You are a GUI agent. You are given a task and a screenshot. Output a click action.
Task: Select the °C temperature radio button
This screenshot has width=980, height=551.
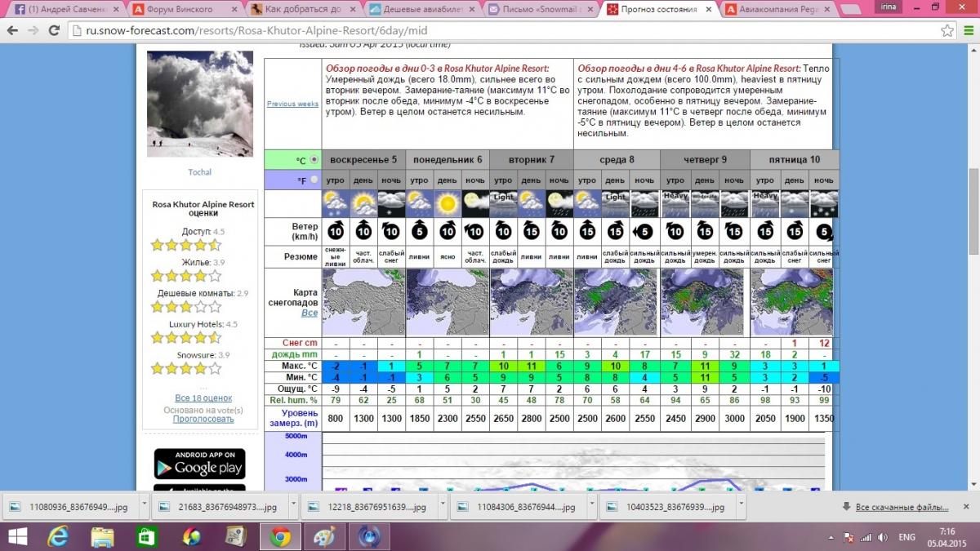[314, 160]
